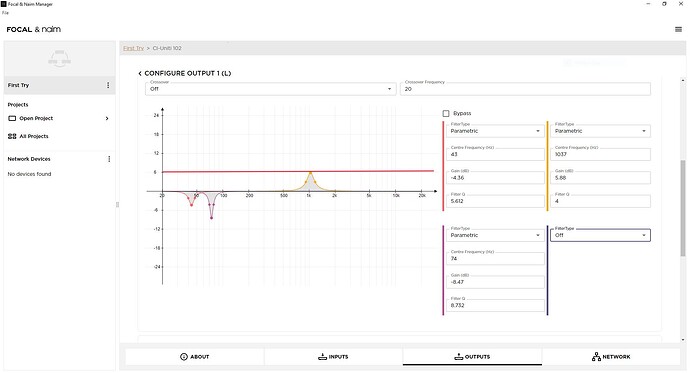690x373 pixels.
Task: Select the 1037 Hz yellow filter peak node
Action: (x=310, y=173)
